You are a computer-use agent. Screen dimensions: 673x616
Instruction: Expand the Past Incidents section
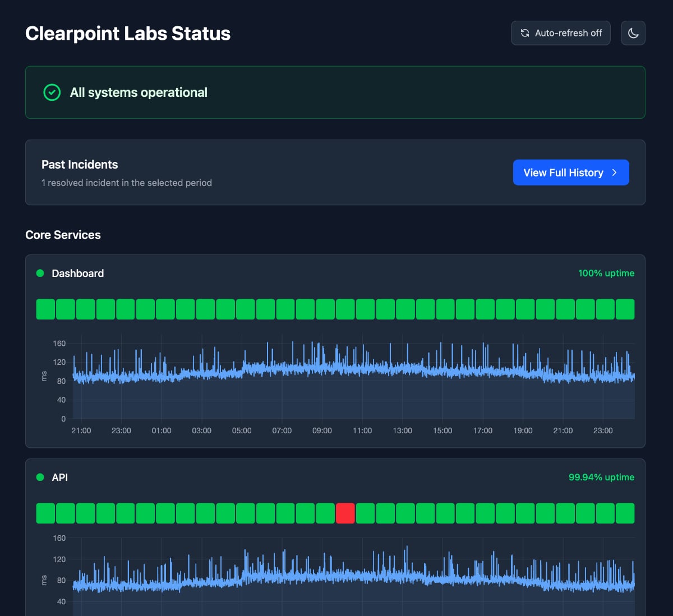click(x=80, y=165)
